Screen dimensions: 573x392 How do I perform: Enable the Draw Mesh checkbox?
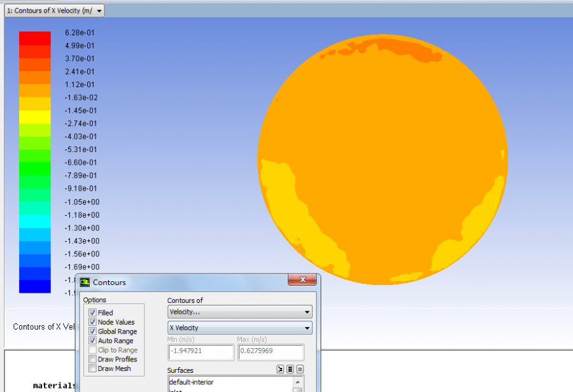click(92, 368)
